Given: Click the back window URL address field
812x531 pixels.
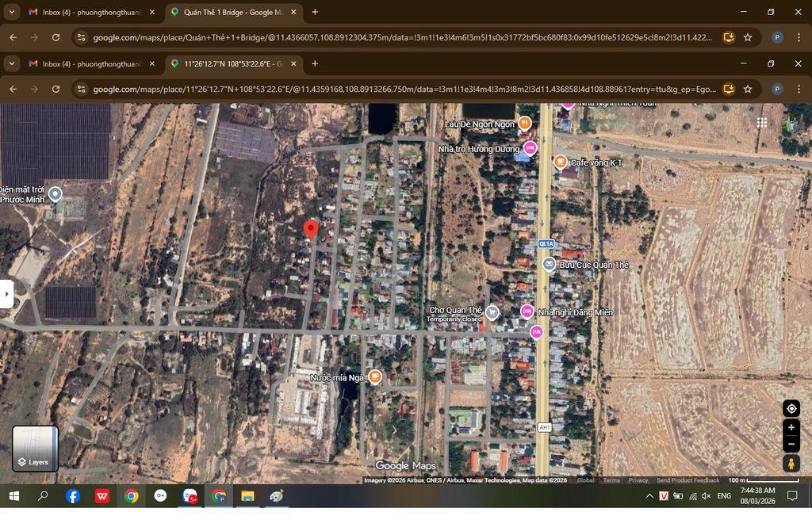Looking at the screenshot, I should pos(402,37).
